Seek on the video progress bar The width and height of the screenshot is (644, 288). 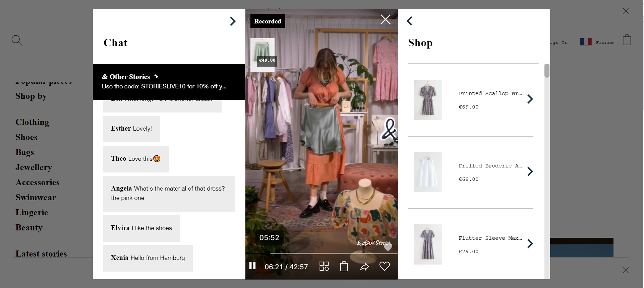[x=321, y=254]
